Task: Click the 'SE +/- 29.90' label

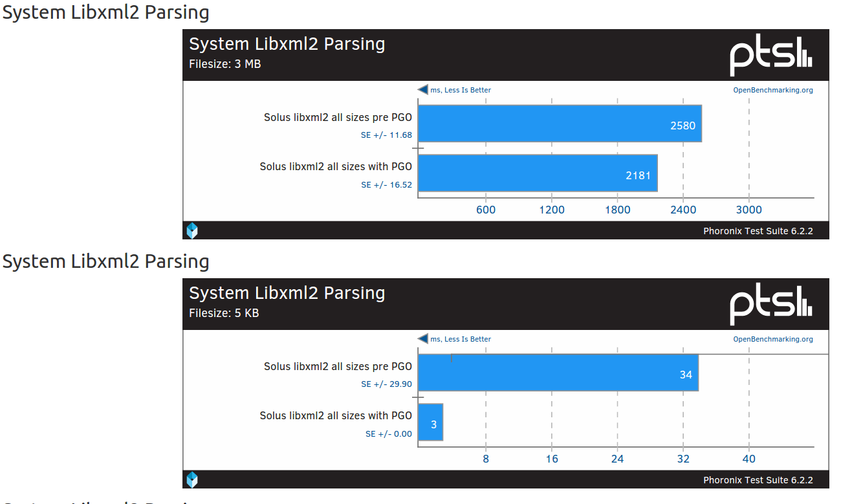Action: tap(386, 384)
